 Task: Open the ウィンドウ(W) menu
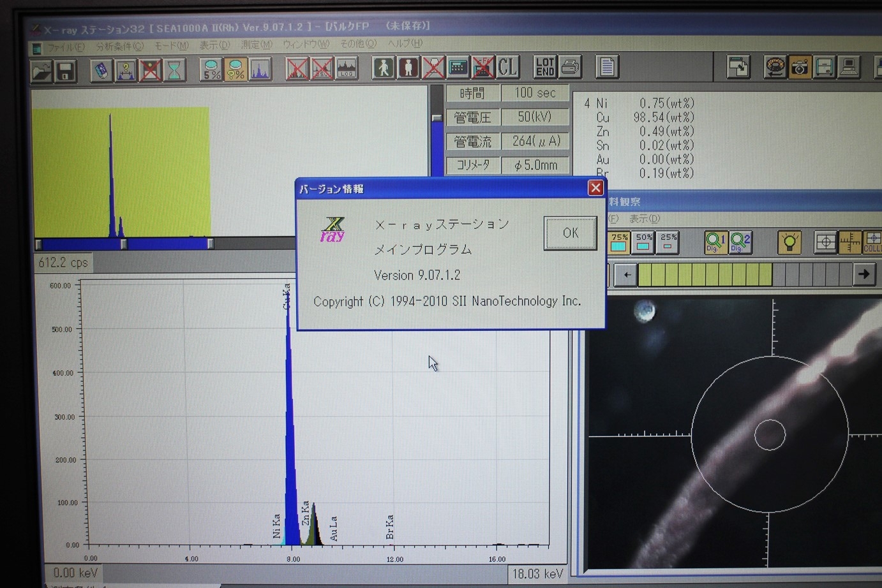[x=306, y=44]
